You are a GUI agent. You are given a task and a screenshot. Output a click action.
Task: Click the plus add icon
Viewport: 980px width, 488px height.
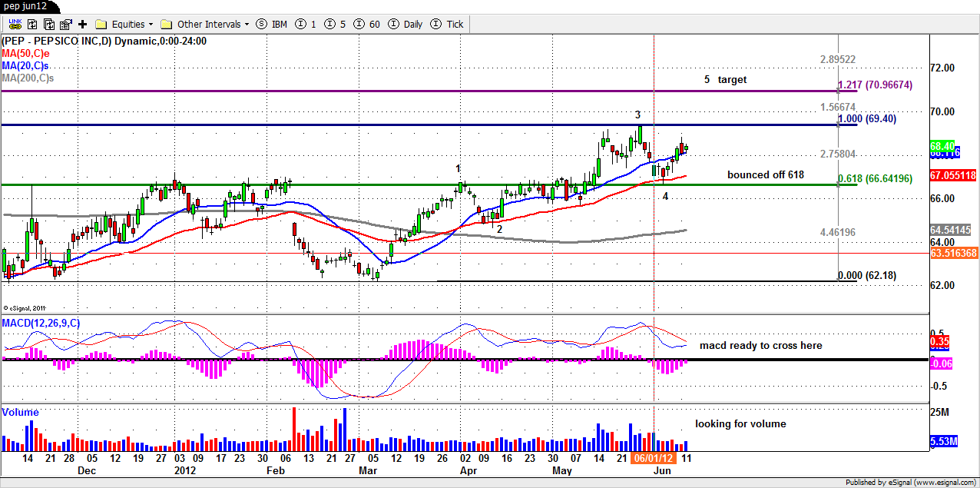pyautogui.click(x=83, y=24)
